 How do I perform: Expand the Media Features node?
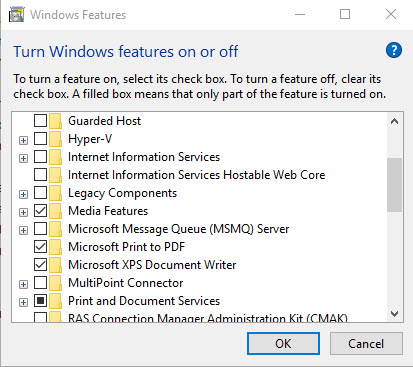click(23, 212)
